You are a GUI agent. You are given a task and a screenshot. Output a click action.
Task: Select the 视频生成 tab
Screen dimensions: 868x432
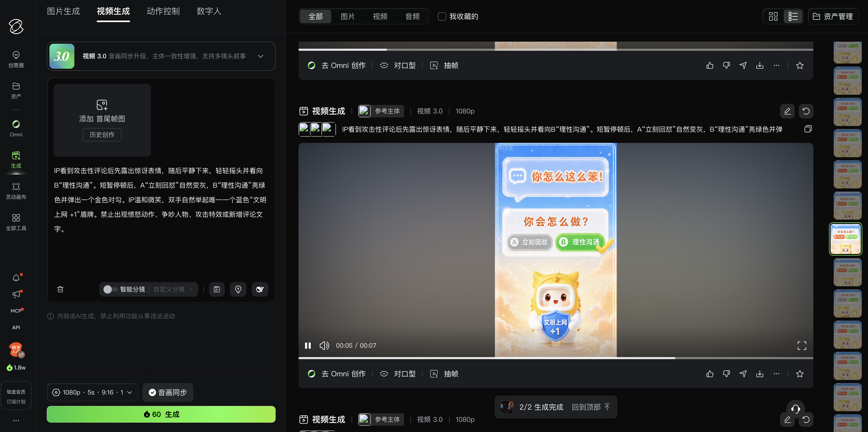click(x=113, y=11)
